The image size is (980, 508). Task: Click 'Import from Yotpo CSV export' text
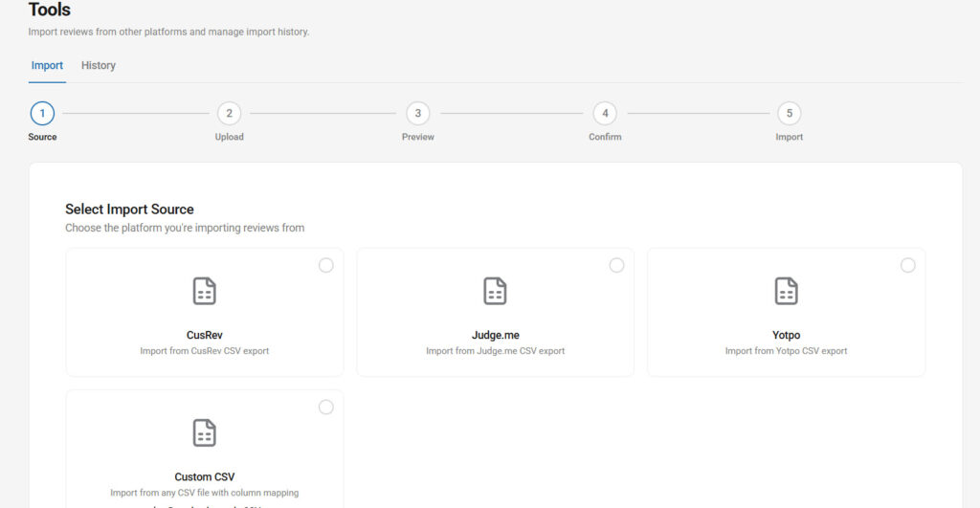tap(787, 351)
